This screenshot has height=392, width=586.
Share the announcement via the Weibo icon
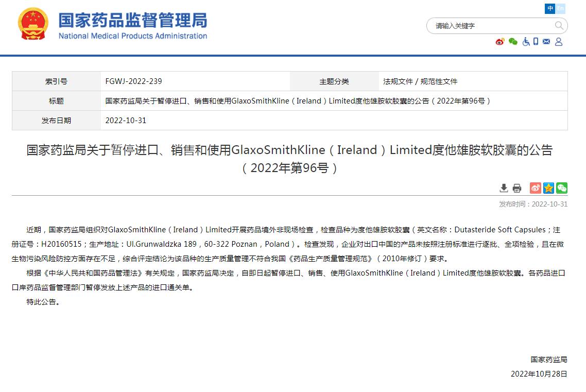coord(535,188)
